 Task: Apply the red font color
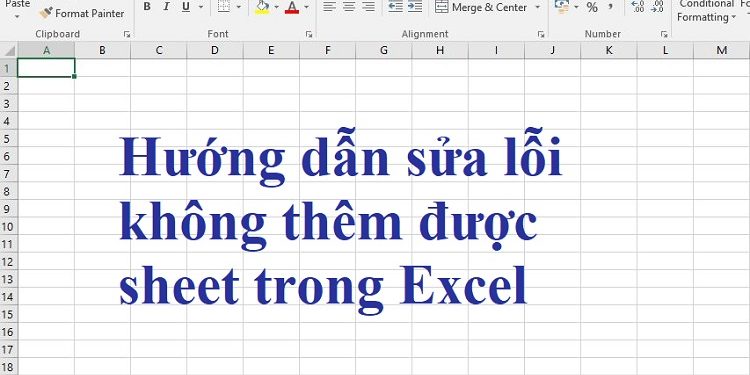[292, 7]
